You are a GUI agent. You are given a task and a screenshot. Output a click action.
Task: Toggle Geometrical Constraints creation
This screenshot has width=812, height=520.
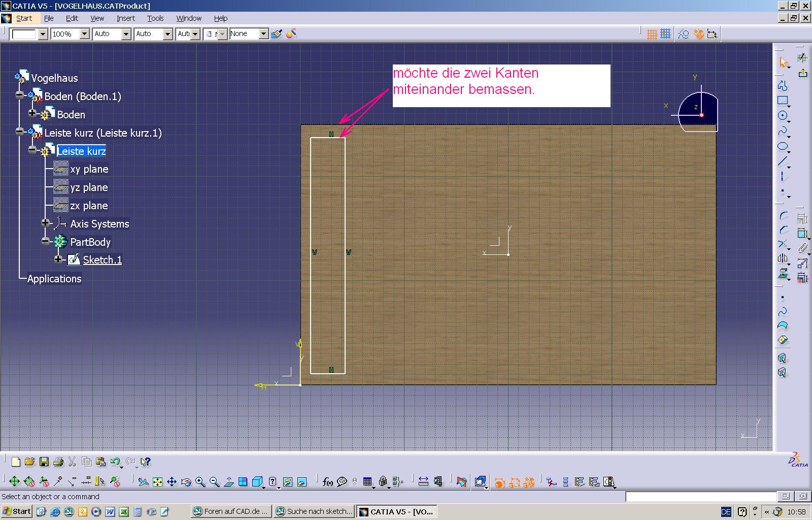(x=699, y=34)
